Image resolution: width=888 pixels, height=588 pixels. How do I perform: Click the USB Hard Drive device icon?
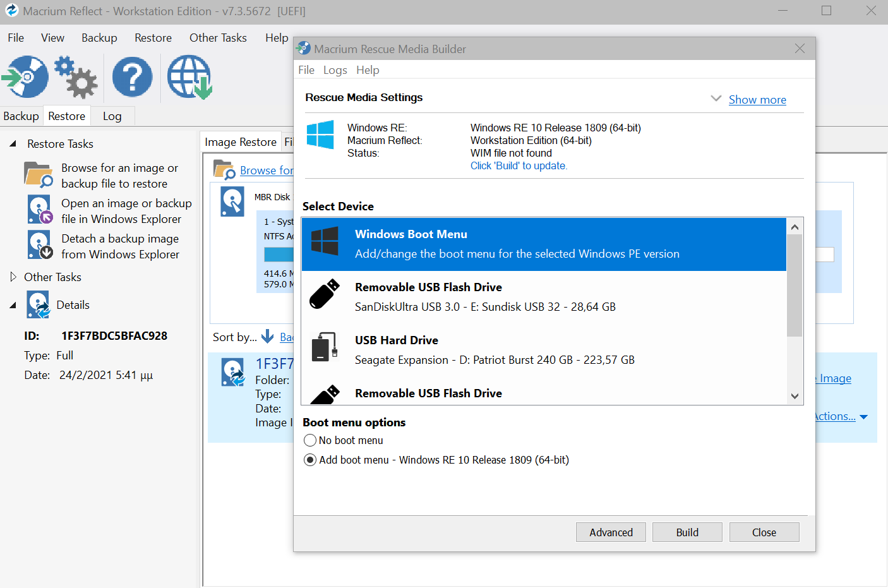pyautogui.click(x=325, y=347)
